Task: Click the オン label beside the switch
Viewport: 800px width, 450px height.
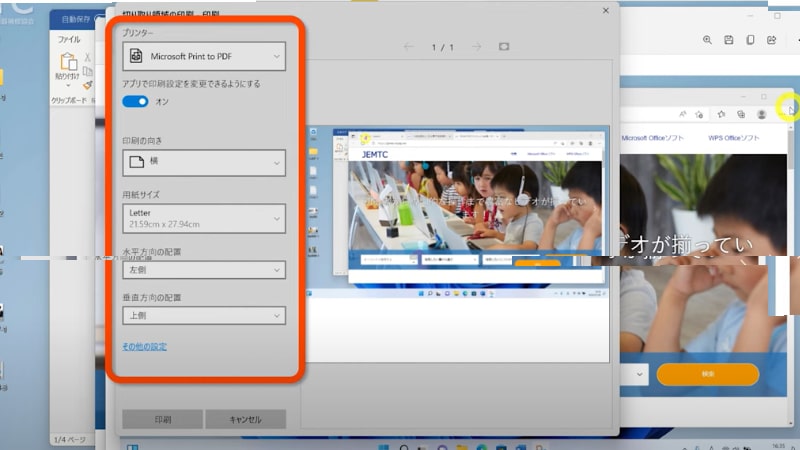Action: pos(162,102)
